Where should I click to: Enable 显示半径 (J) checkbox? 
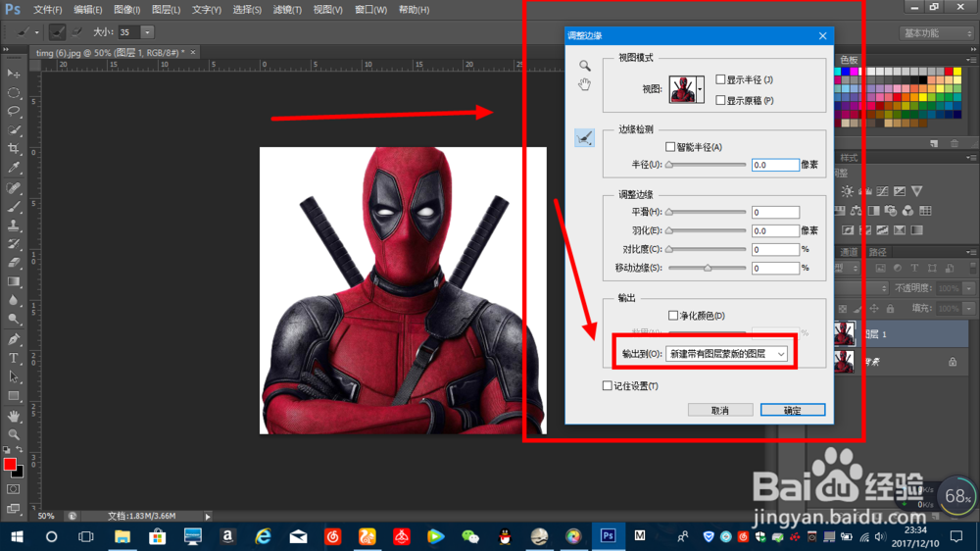[x=720, y=79]
